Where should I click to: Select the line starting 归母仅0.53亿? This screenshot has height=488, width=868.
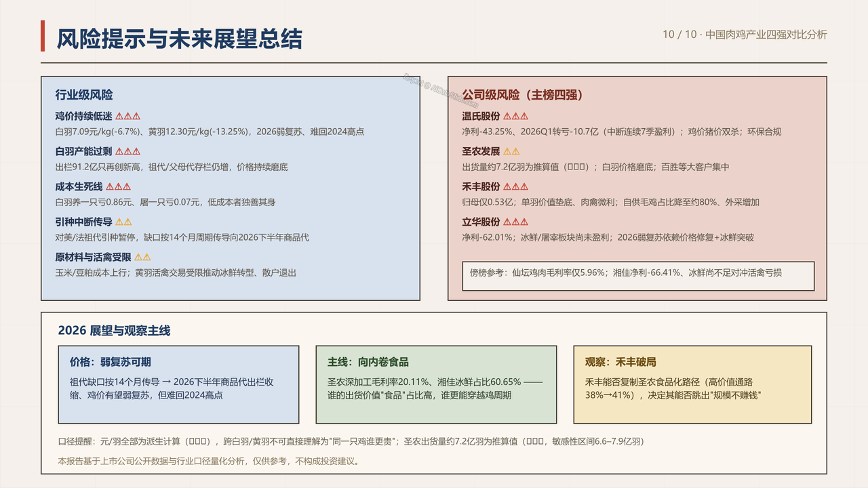(x=611, y=202)
